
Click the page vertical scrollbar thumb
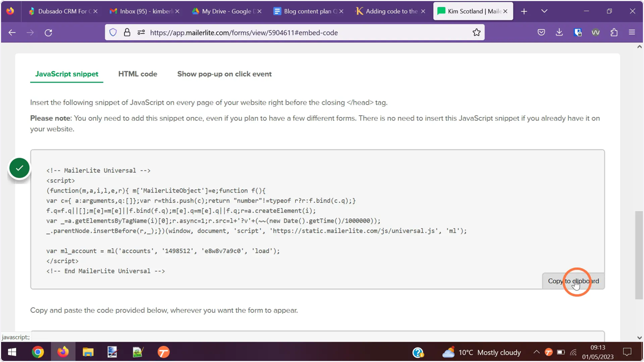[x=639, y=255]
